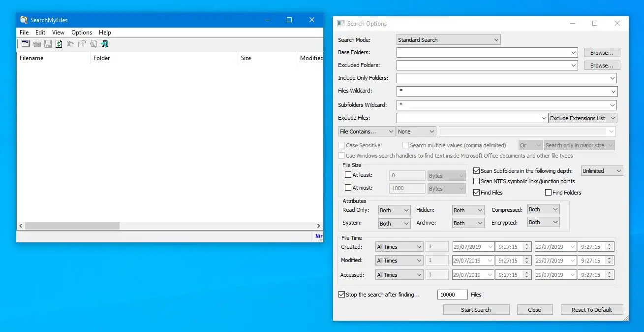The image size is (644, 332).
Task: Click the Search Options title bar icon
Action: (x=340, y=23)
